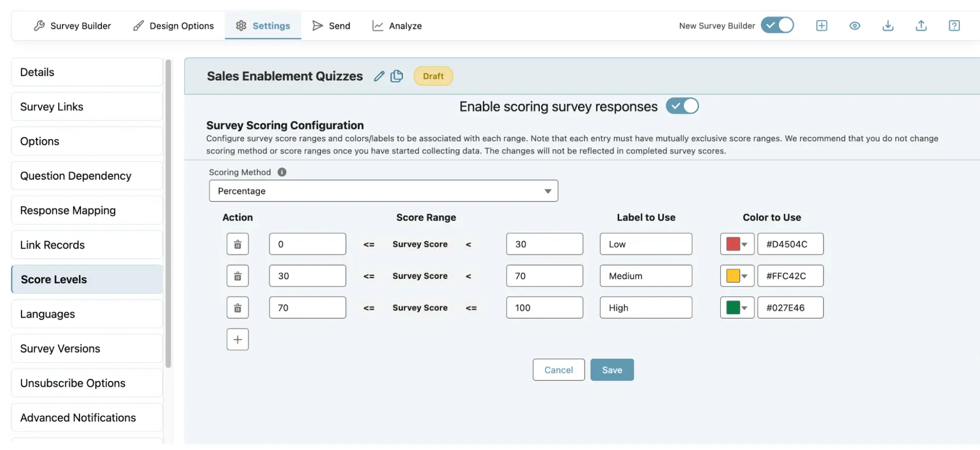Click the yellow Medium color swatch

(x=733, y=276)
